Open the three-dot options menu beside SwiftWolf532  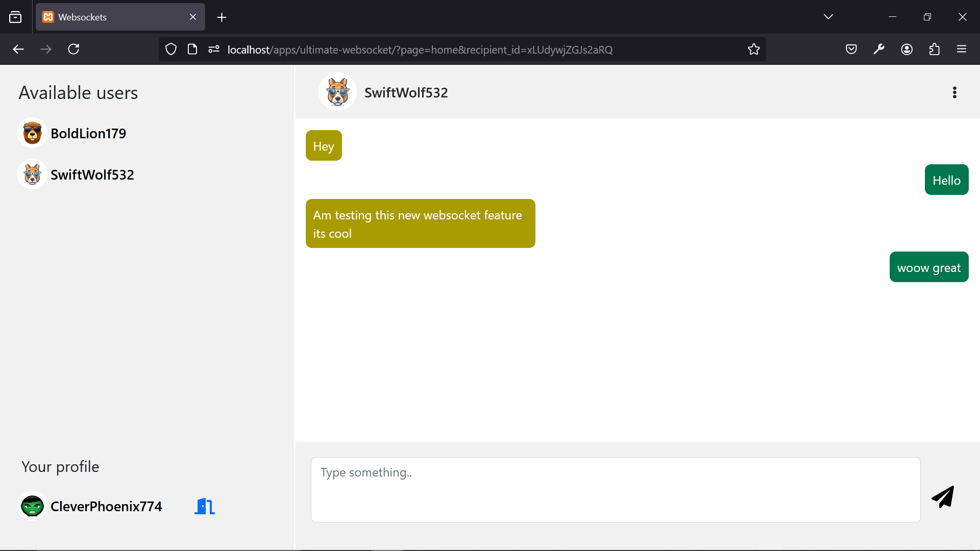click(954, 92)
